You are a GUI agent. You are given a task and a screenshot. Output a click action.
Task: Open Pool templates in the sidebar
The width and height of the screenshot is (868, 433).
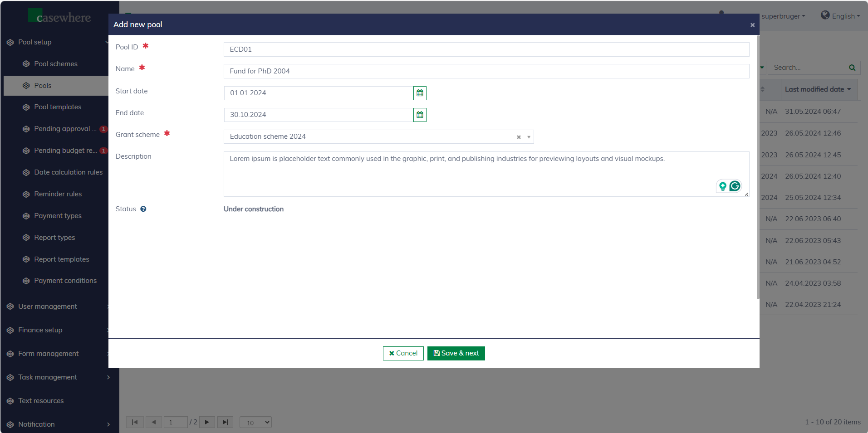coord(58,107)
